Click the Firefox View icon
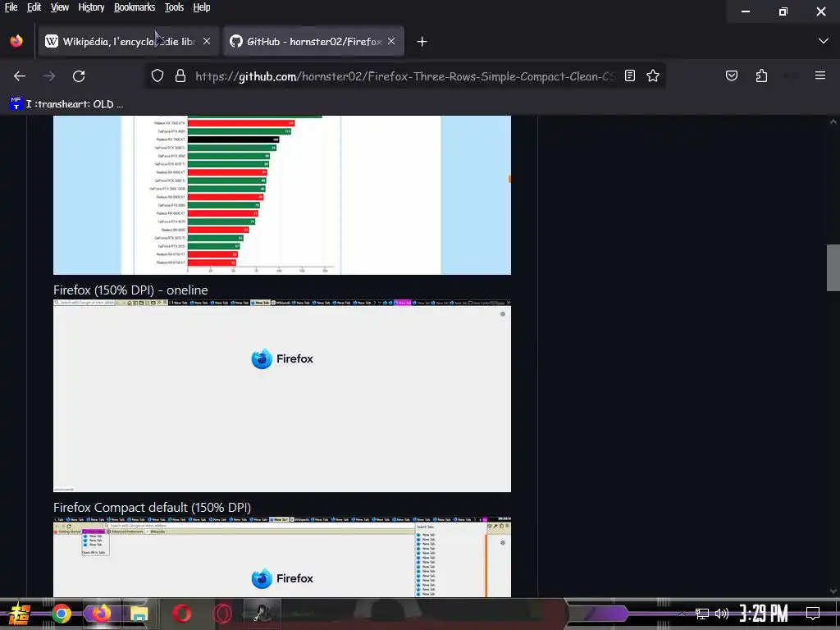Screen dimensions: 840x630 tap(16, 41)
